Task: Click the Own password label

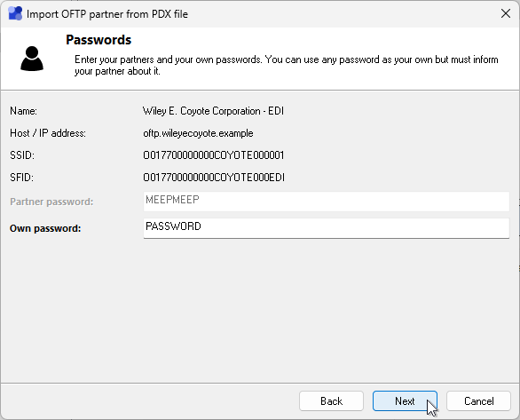Action: (45, 228)
